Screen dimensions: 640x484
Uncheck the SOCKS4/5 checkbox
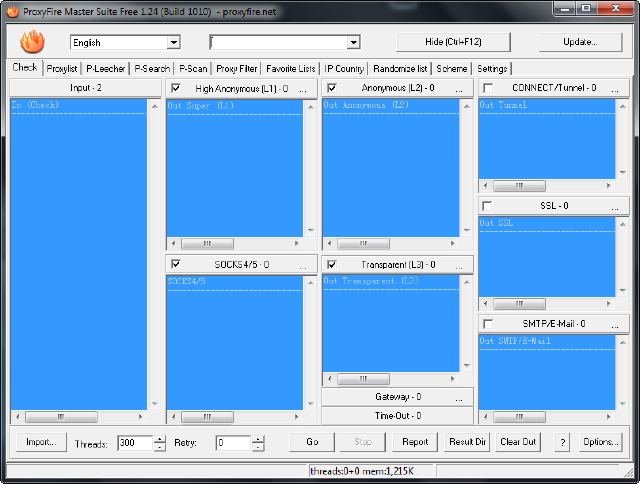pos(176,264)
